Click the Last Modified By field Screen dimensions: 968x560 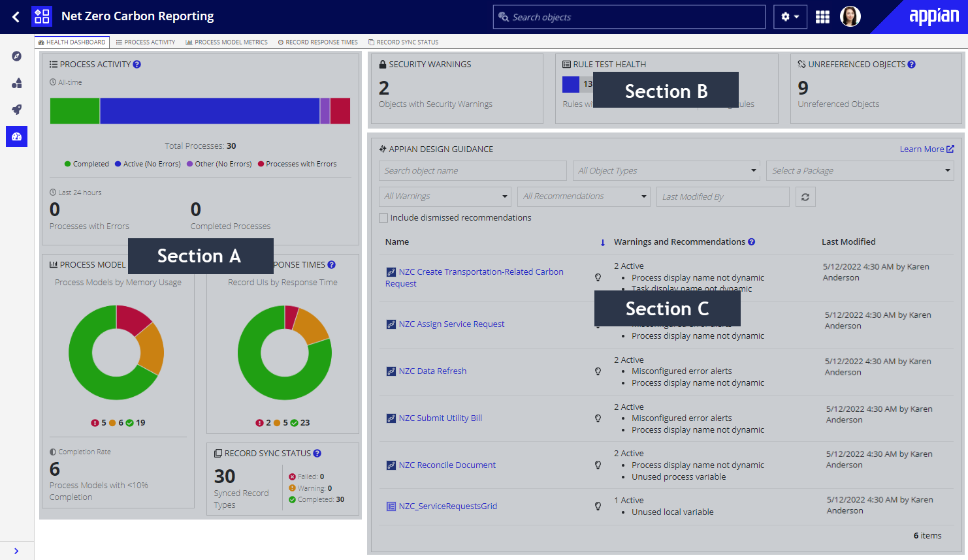tap(723, 196)
